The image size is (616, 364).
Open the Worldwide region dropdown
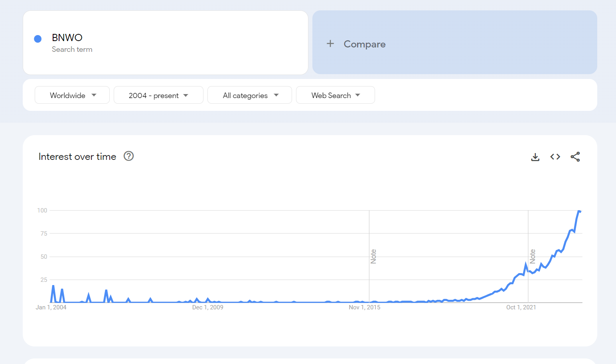72,95
